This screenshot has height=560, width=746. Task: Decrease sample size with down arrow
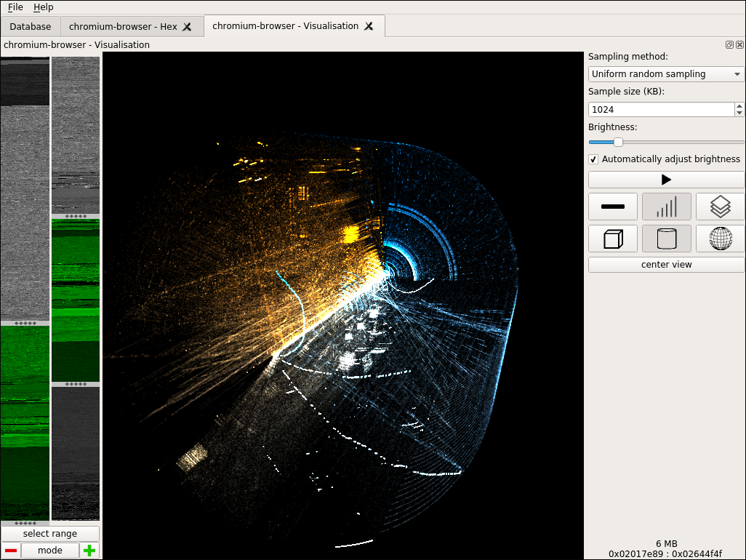pyautogui.click(x=739, y=113)
